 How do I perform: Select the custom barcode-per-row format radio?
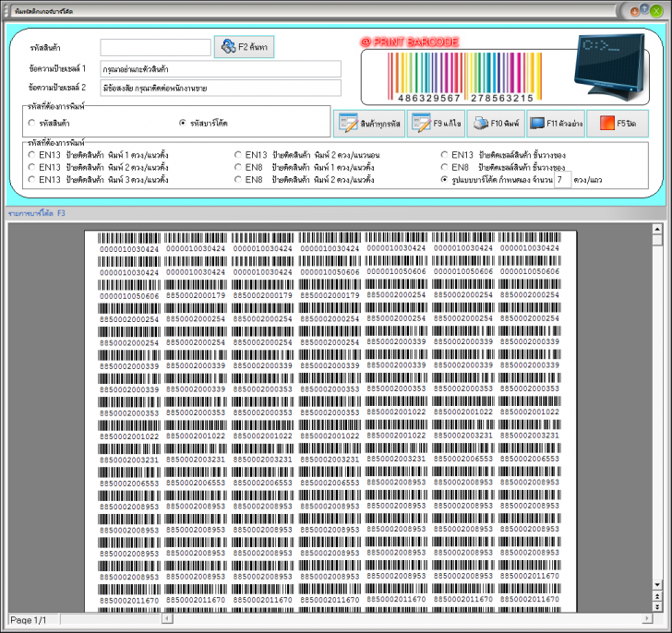(444, 179)
